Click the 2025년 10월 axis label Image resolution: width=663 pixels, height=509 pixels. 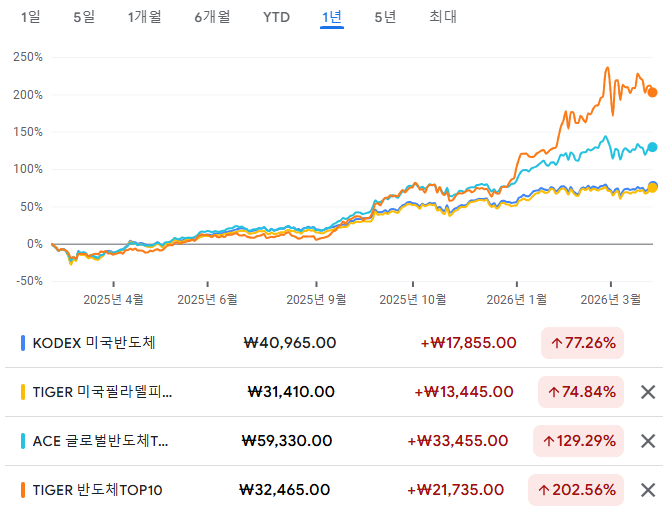[x=413, y=300]
